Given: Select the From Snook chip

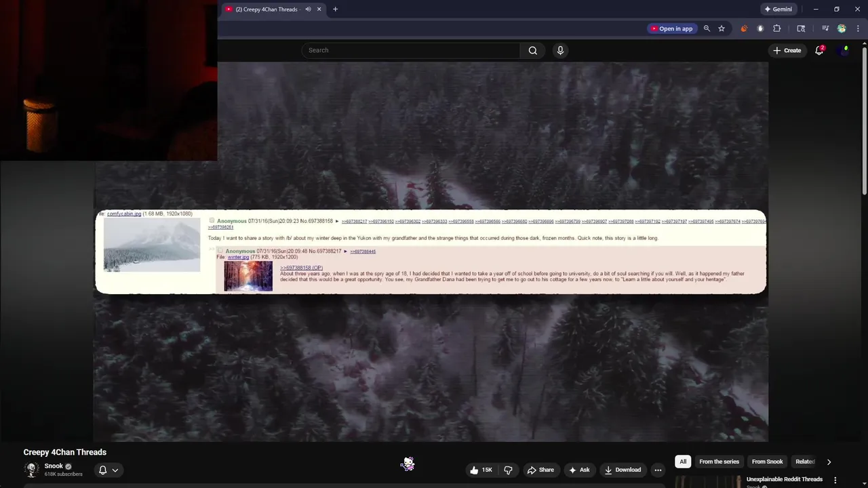Looking at the screenshot, I should (x=767, y=462).
